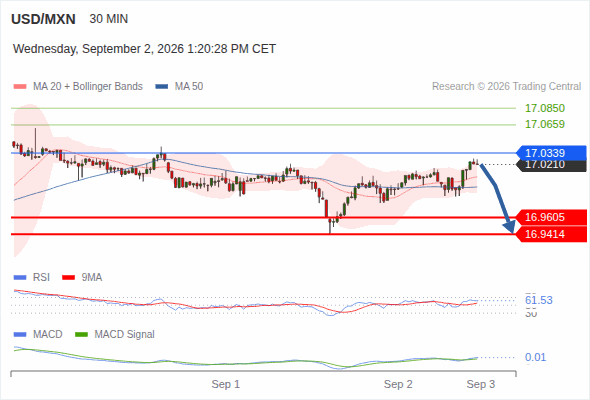Image resolution: width=590 pixels, height=400 pixels.
Task: Click the USD/MXN chart title
Action: tap(43, 19)
